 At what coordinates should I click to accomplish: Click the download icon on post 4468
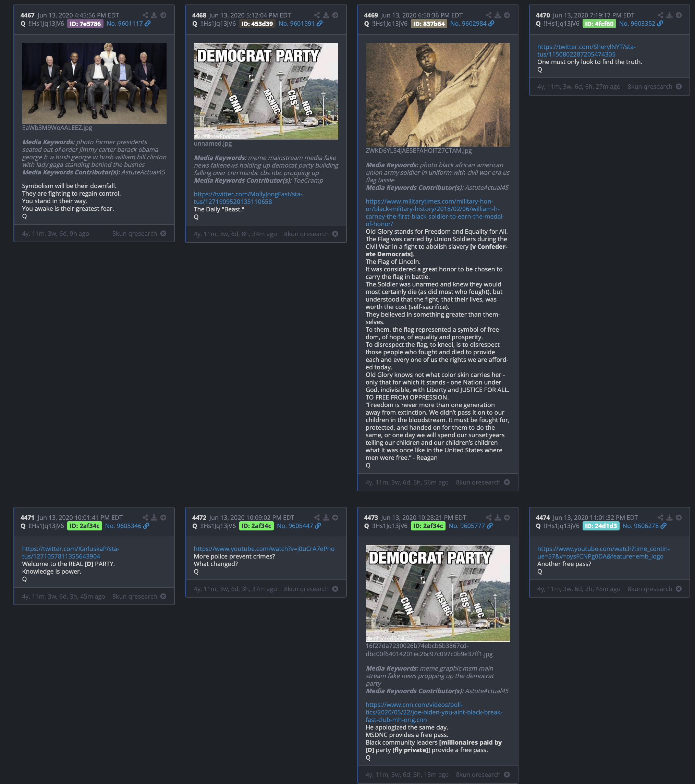tap(326, 15)
